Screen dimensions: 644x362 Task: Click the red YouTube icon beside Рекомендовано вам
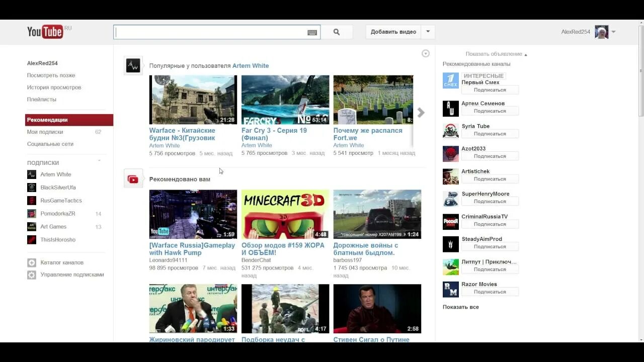tap(133, 179)
